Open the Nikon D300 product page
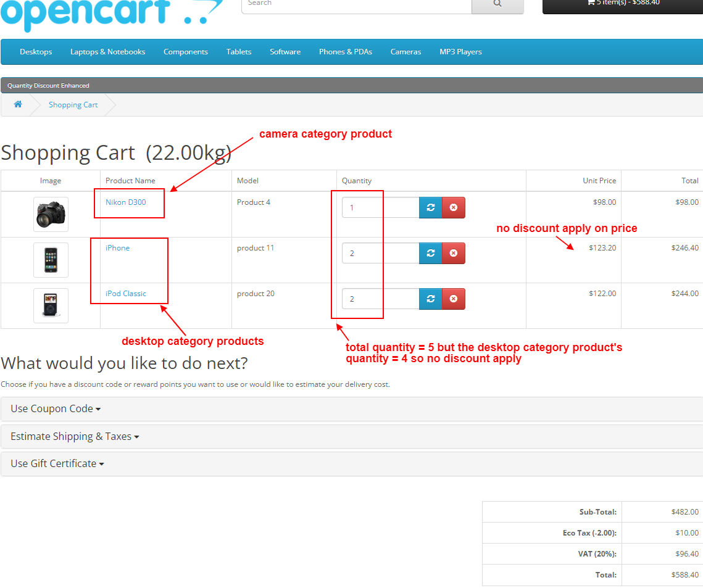Image resolution: width=703 pixels, height=588 pixels. 128,202
